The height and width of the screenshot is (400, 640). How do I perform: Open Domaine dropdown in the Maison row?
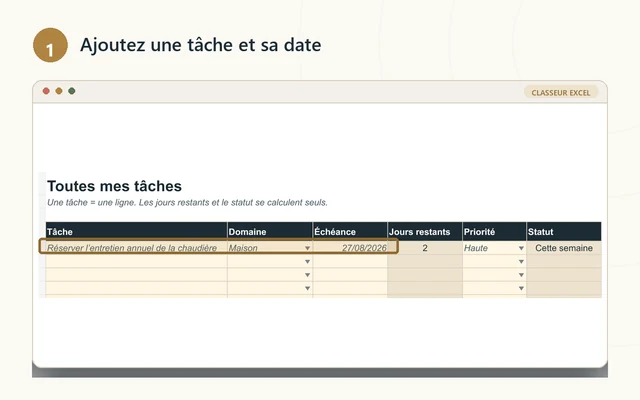point(307,248)
